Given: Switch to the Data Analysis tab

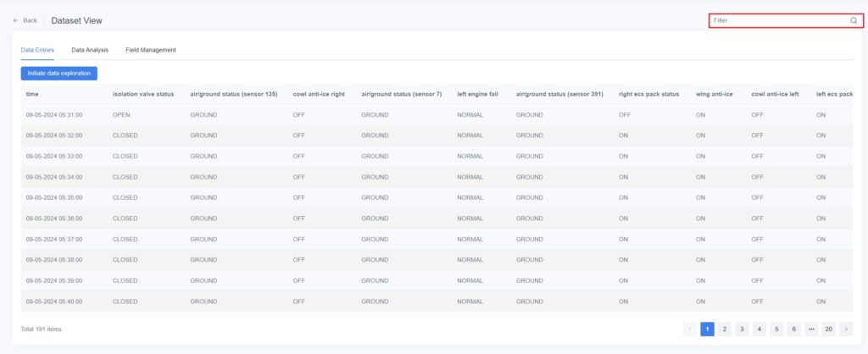Looking at the screenshot, I should (90, 50).
